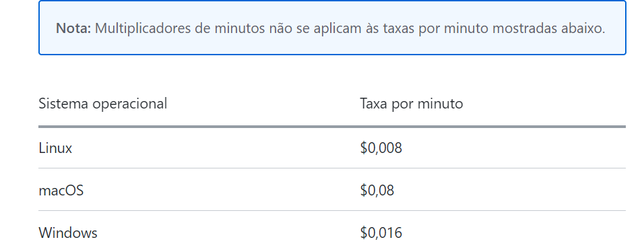
Task: Select the "Sistema operacional" column header
Action: coord(102,104)
